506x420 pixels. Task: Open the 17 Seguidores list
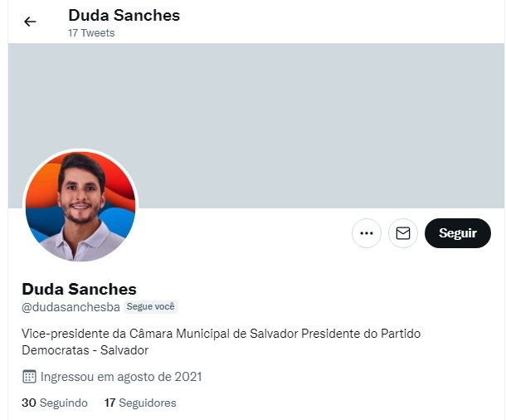[x=140, y=403]
